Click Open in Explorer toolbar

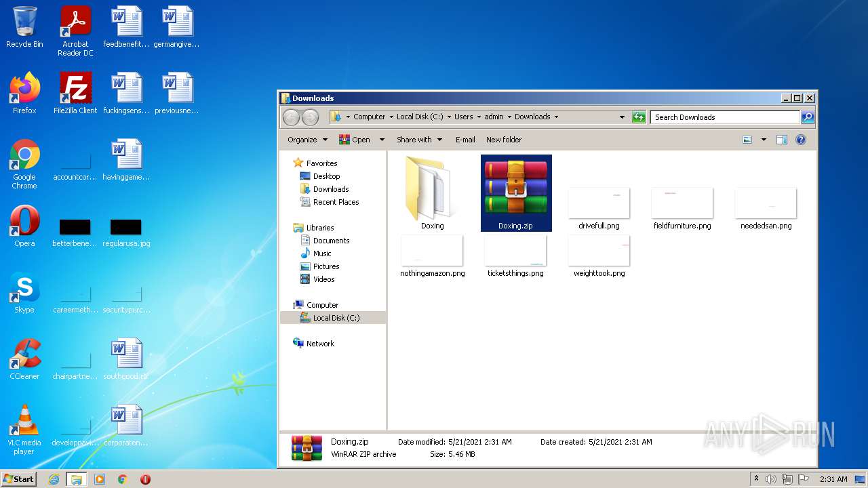pyautogui.click(x=355, y=140)
